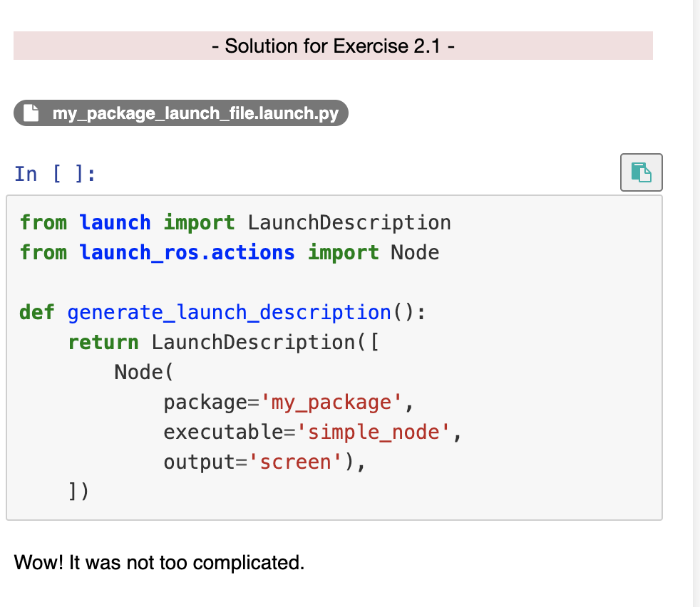Viewport: 700px width, 607px height.
Task: Select the my_package_launch_file.launch.py filename badge
Action: click(x=181, y=113)
